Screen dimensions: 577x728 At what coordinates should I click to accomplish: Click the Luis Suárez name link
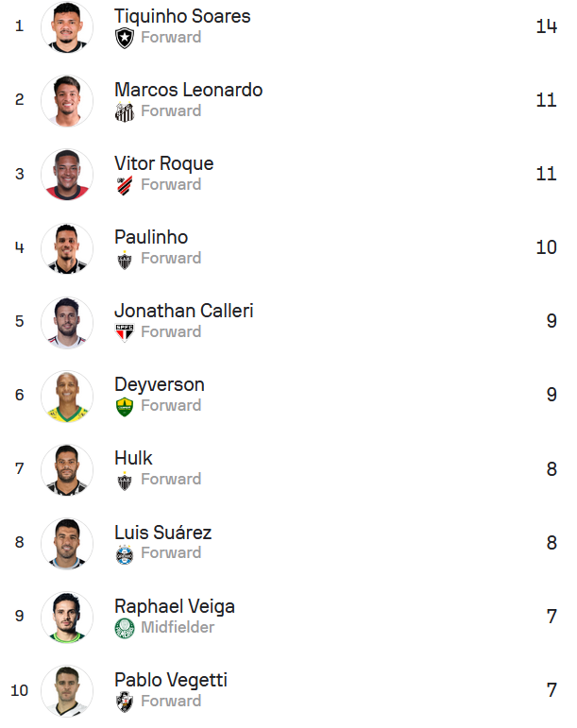pyautogui.click(x=162, y=533)
